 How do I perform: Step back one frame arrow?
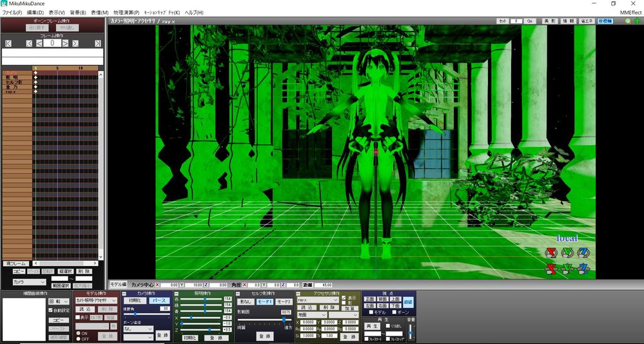click(39, 43)
